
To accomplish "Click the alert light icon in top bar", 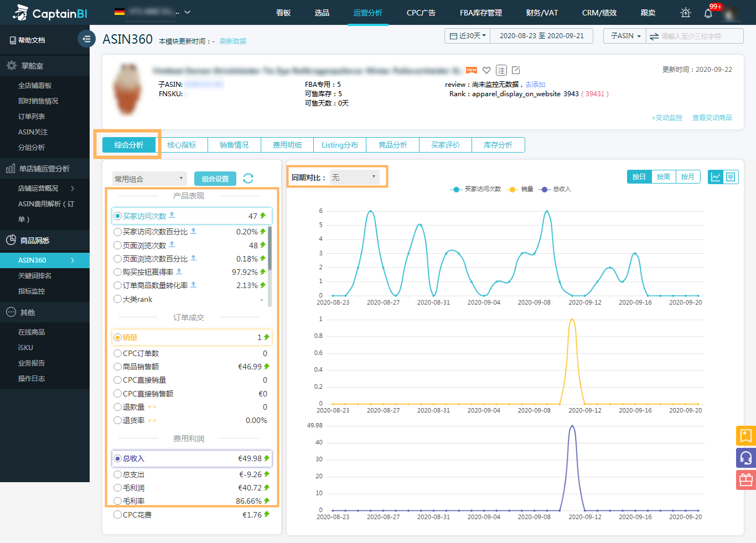I will pos(686,13).
